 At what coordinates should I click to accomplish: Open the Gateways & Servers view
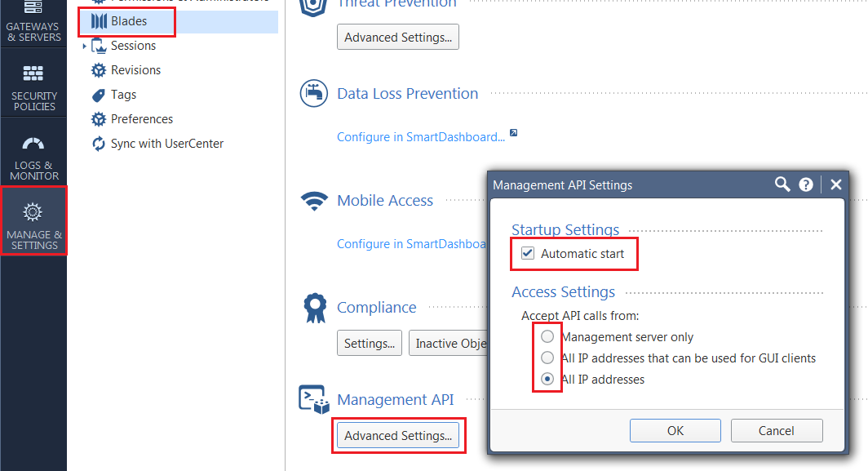point(33,24)
